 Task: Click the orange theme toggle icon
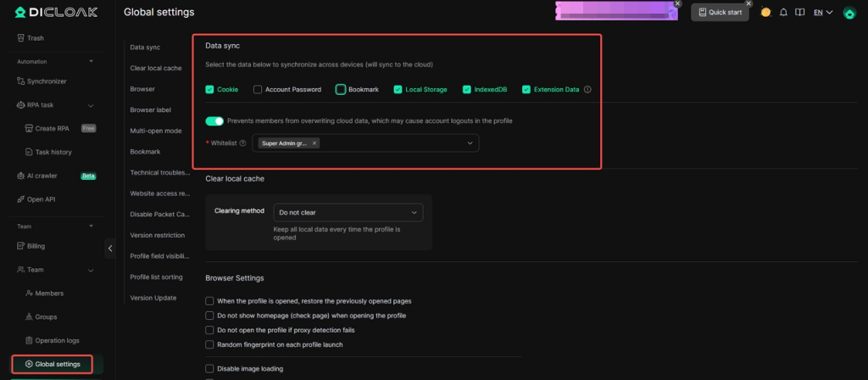(765, 13)
